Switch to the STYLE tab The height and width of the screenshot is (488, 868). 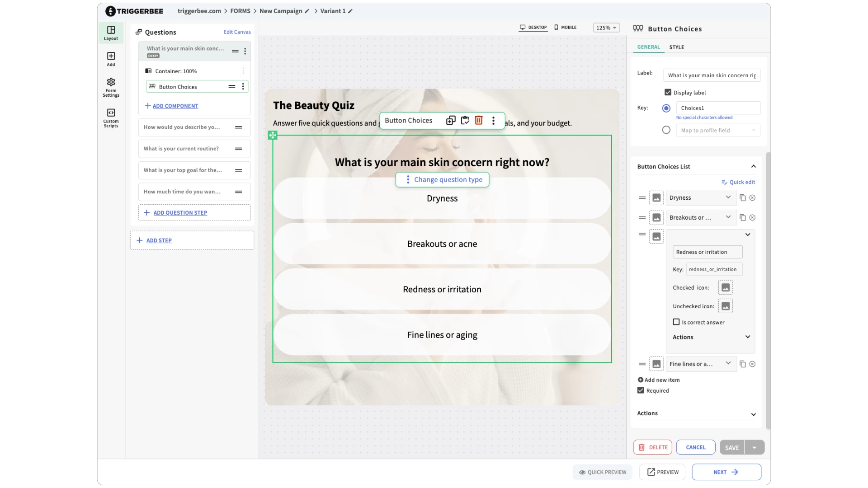[x=676, y=47]
